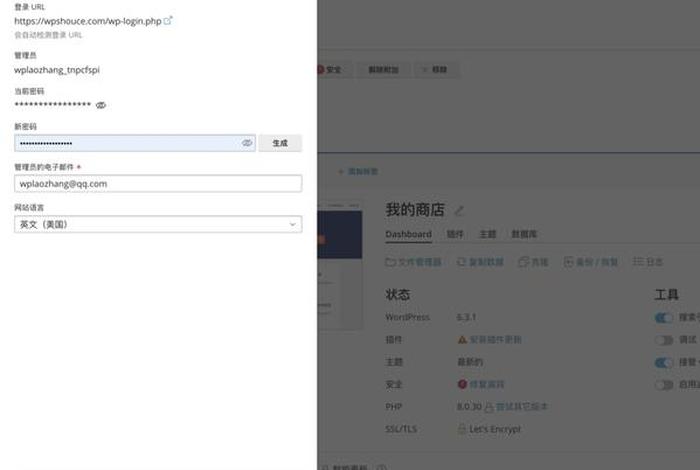Toggle the 搜索引擎 indexing switch
The image size is (700, 470).
click(664, 318)
